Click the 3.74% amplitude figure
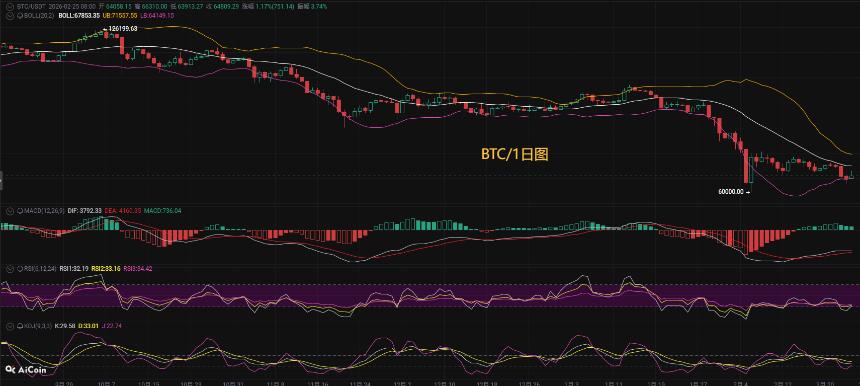The width and height of the screenshot is (860, 386). (319, 7)
